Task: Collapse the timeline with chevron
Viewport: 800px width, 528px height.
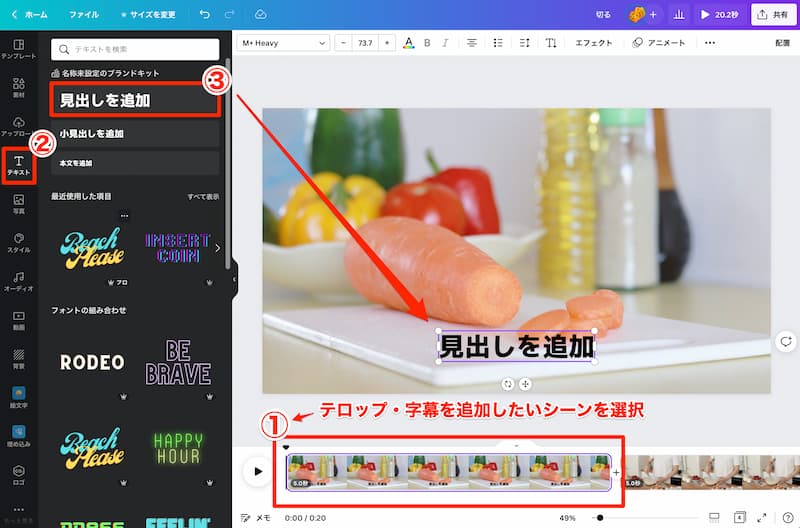Action: click(x=516, y=446)
